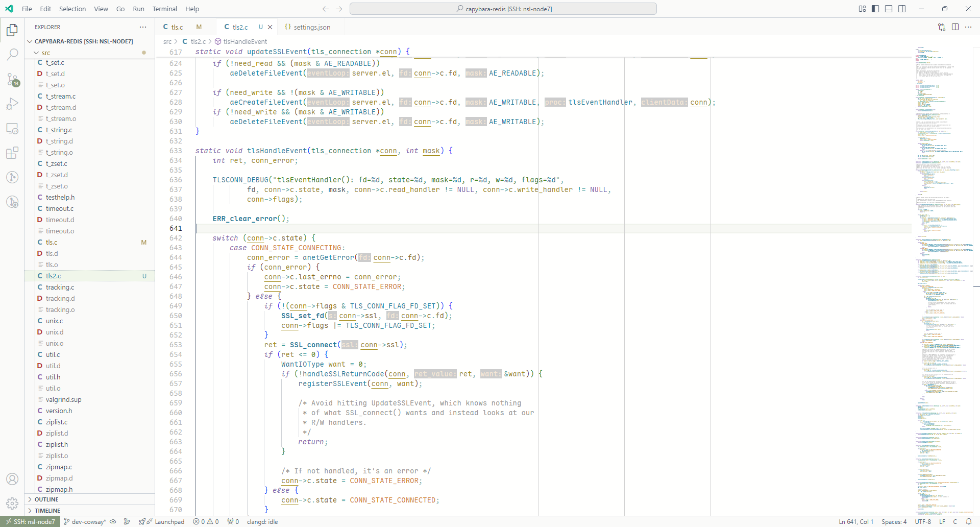Viewport: 980px width, 527px height.
Task: Open the Terminal menu
Action: (x=165, y=9)
